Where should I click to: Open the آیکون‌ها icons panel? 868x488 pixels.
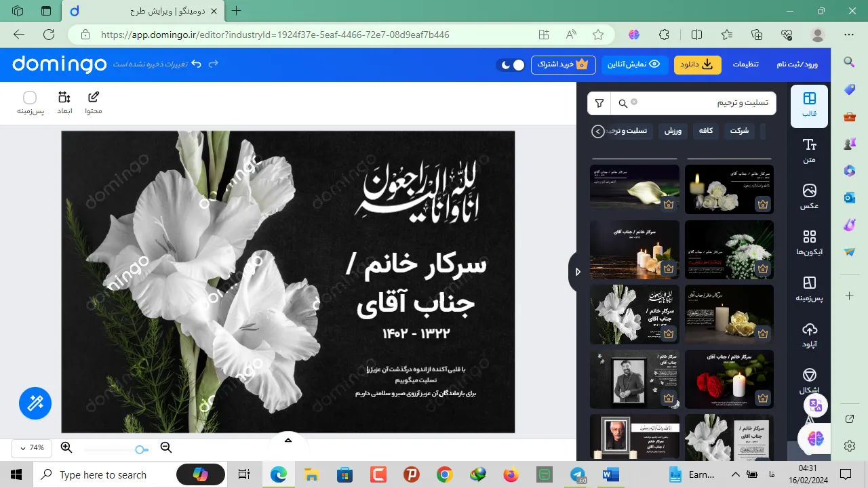[809, 243]
